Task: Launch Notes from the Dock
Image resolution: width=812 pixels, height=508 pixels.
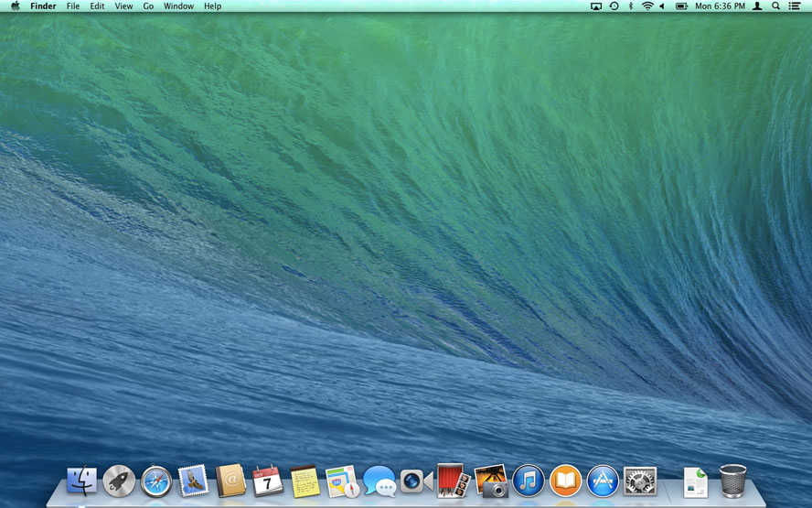Action: 304,480
